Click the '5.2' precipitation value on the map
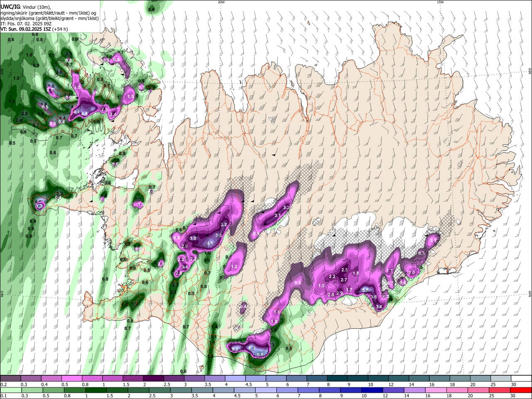This screenshot has width=532, height=399. pyautogui.click(x=235, y=349)
